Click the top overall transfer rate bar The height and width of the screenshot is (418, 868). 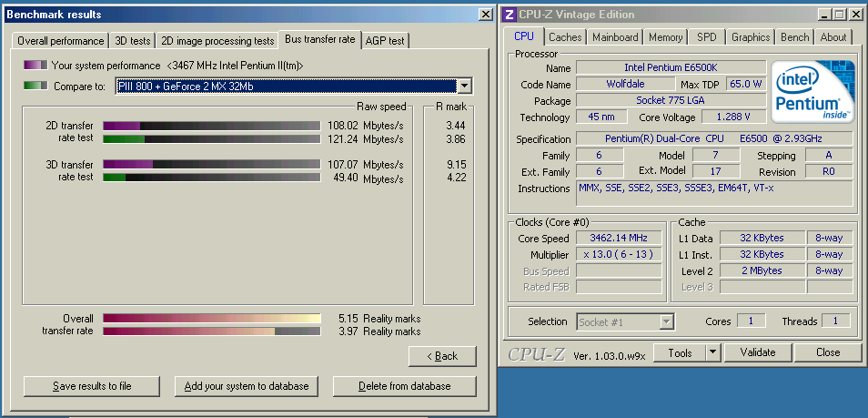point(211,318)
